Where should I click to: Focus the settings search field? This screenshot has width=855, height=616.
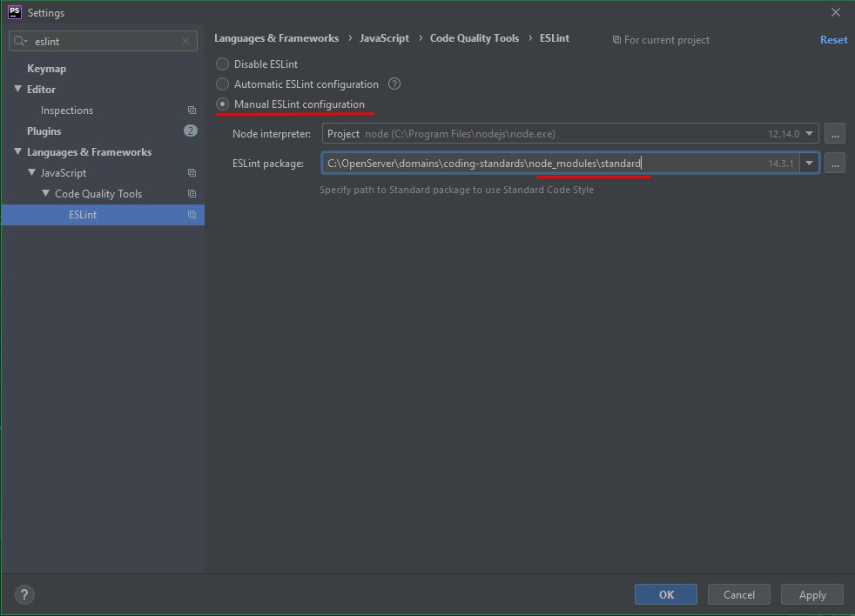click(104, 41)
